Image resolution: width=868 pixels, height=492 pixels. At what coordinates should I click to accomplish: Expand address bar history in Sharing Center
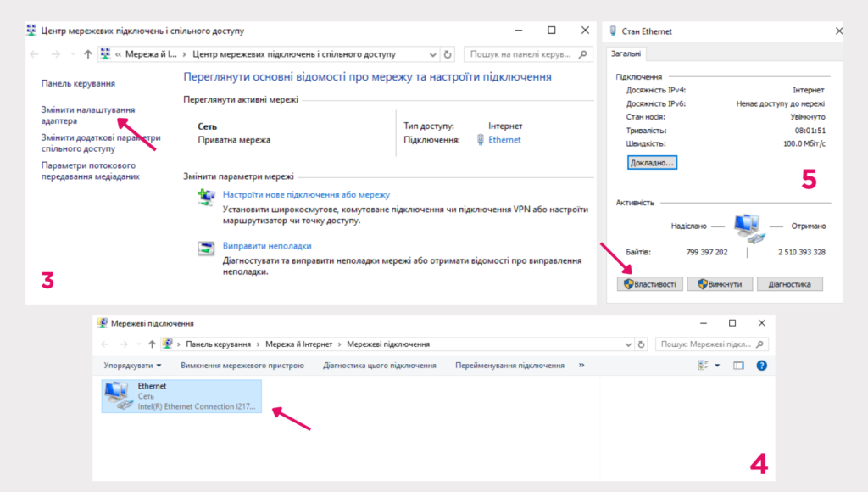433,54
